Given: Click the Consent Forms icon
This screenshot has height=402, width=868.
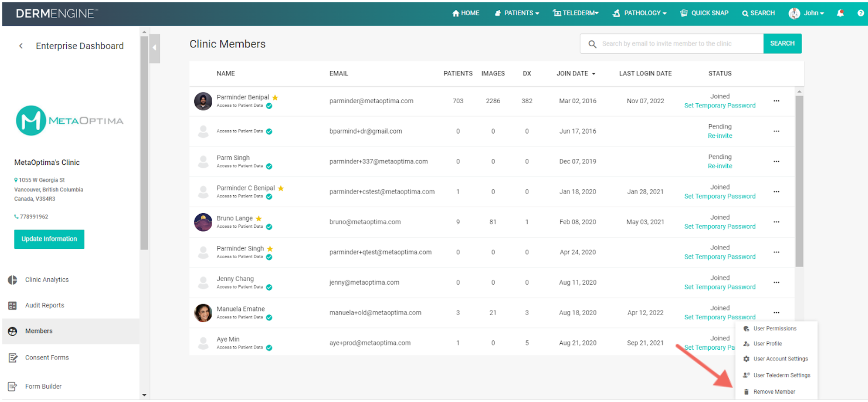Looking at the screenshot, I should 13,358.
